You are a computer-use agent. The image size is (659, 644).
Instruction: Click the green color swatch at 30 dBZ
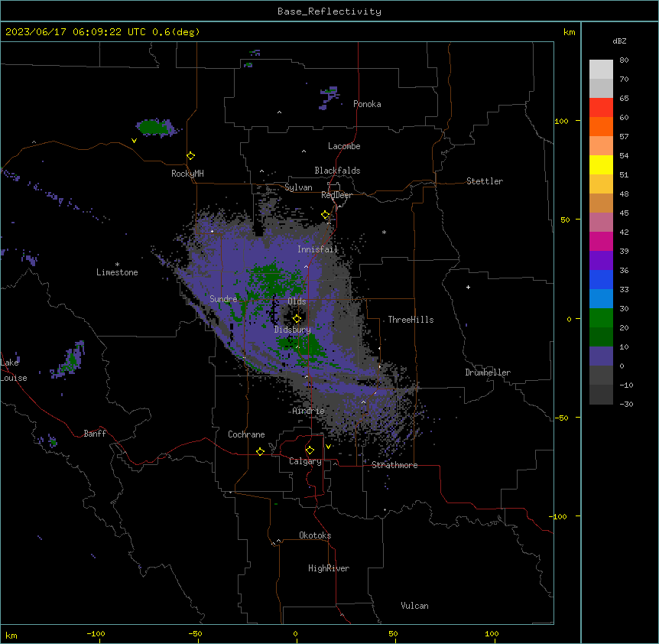tap(601, 318)
